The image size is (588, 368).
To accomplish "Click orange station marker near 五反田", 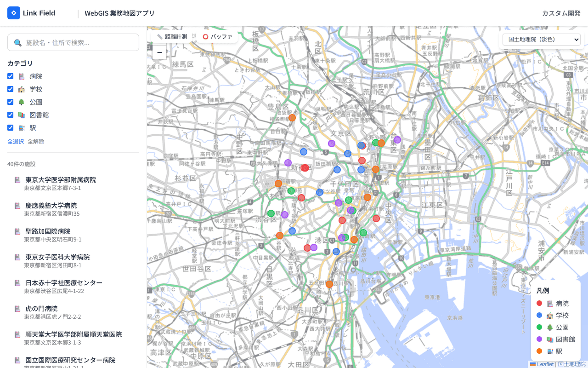I will (329, 284).
